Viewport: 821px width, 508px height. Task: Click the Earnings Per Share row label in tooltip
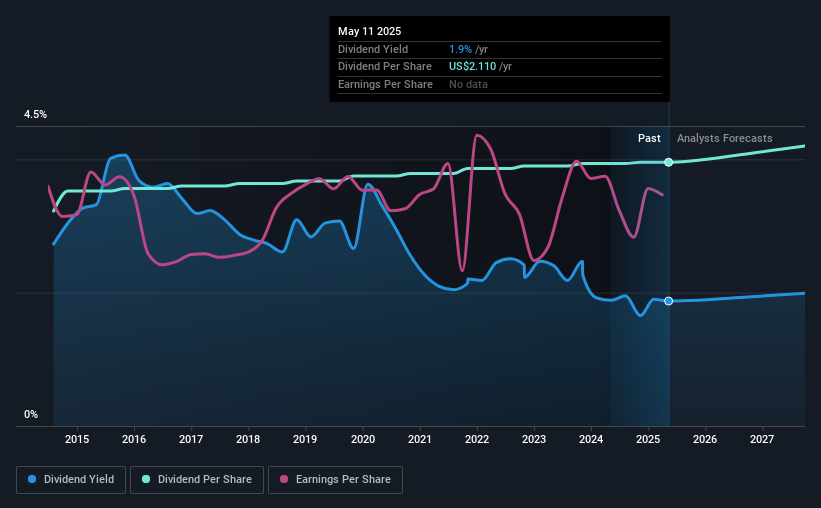pyautogui.click(x=385, y=84)
